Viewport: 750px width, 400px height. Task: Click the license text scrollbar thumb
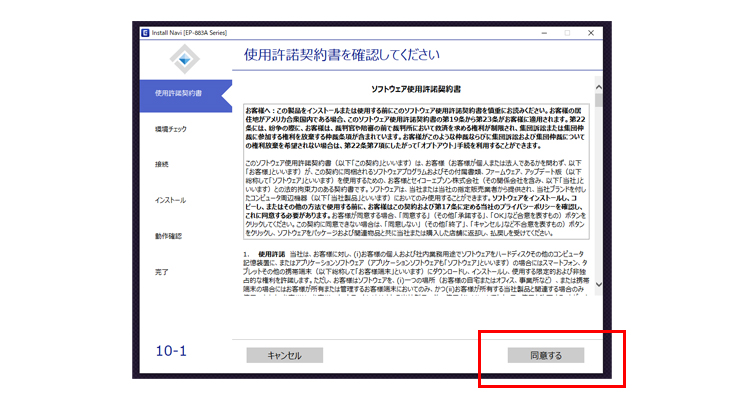click(x=599, y=98)
